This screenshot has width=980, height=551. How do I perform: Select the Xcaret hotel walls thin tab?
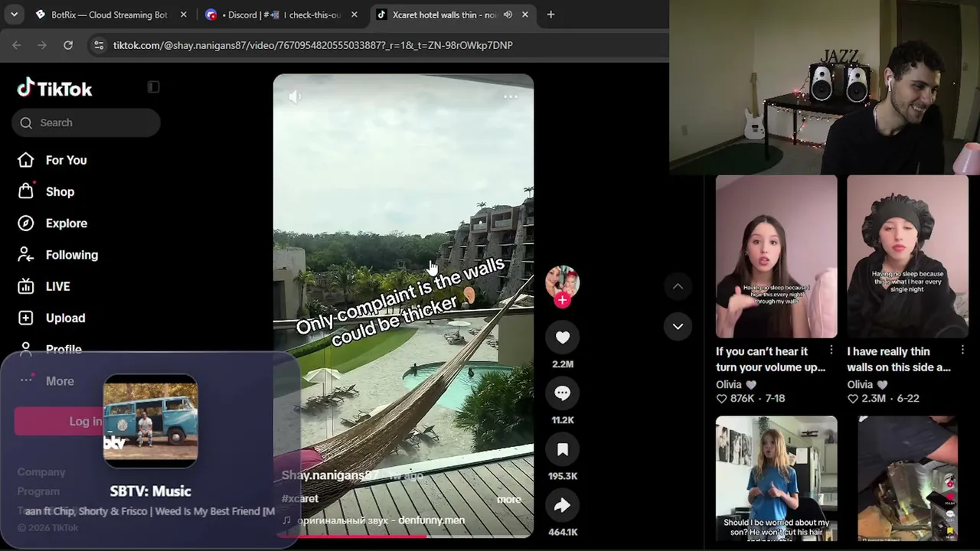coord(452,15)
